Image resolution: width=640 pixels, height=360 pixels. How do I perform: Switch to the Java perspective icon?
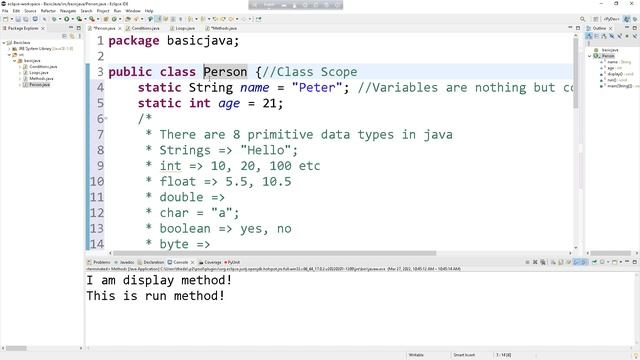pos(627,19)
